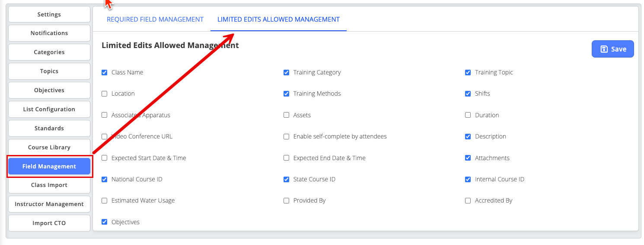Check the Accredited By checkbox

tap(468, 201)
